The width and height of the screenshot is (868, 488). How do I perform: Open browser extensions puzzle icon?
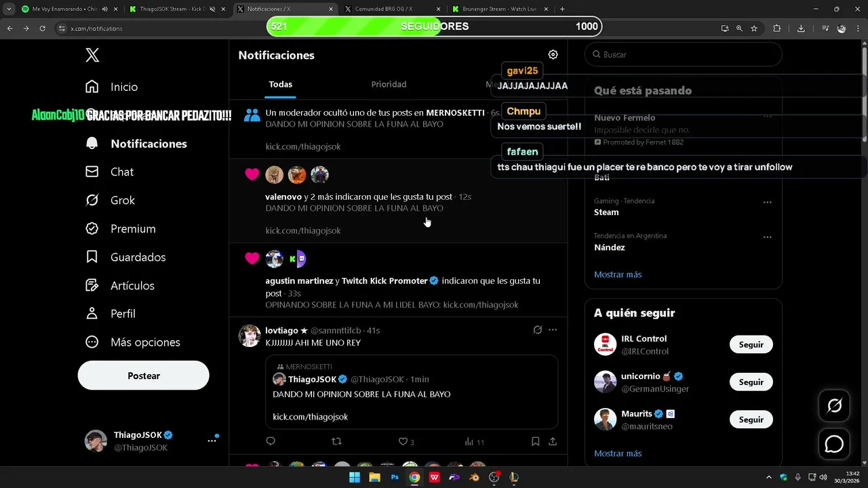(777, 28)
